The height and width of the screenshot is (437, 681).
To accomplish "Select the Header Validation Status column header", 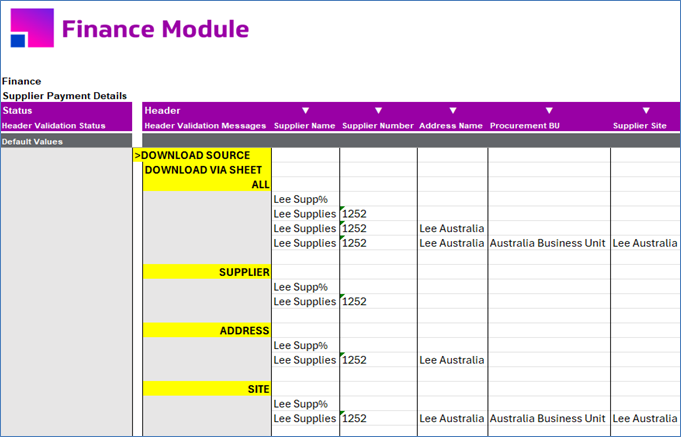I will tap(54, 126).
